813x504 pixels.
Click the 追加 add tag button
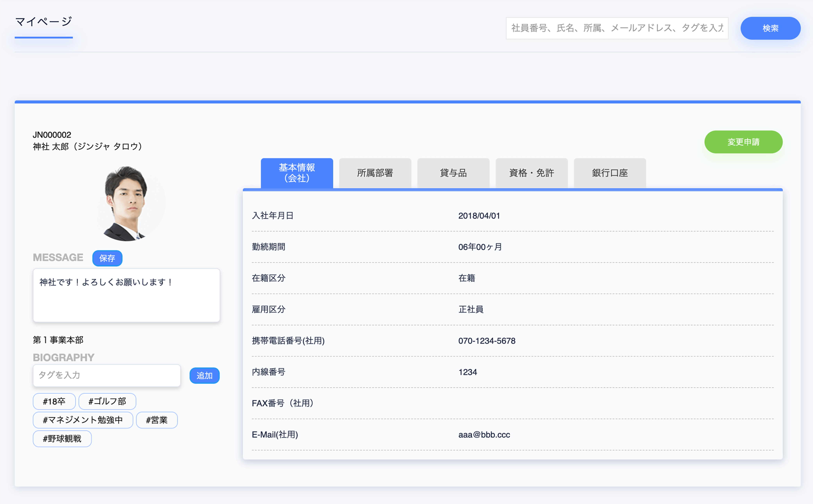tap(204, 376)
